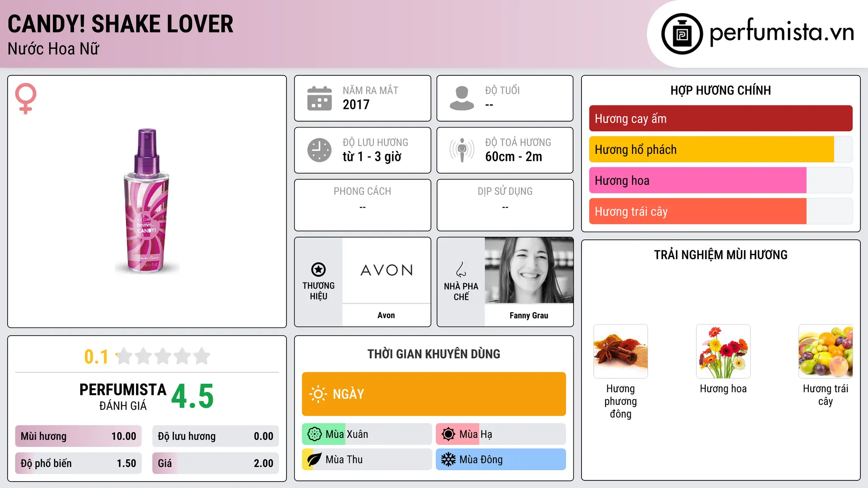Viewport: 868px width, 488px height.
Task: Click the fruit assortment photo thumbnail
Action: tap(826, 351)
